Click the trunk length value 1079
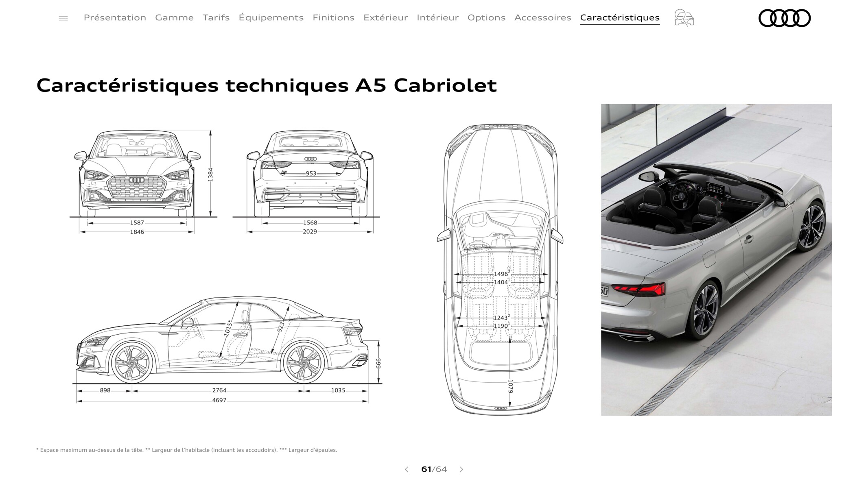This screenshot has height=488, width=868. tap(510, 386)
